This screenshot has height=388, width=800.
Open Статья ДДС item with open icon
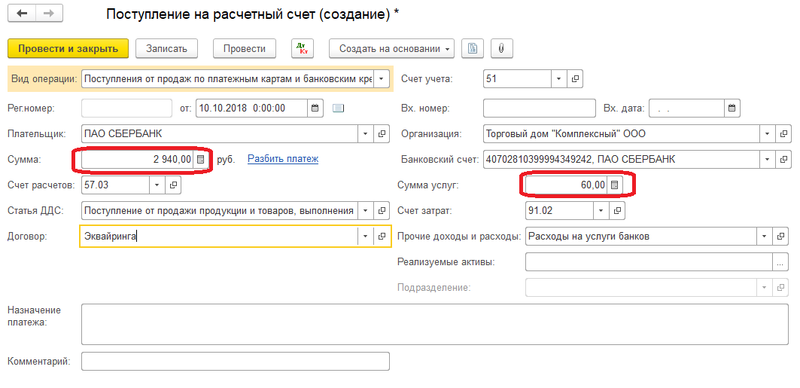[x=382, y=210]
